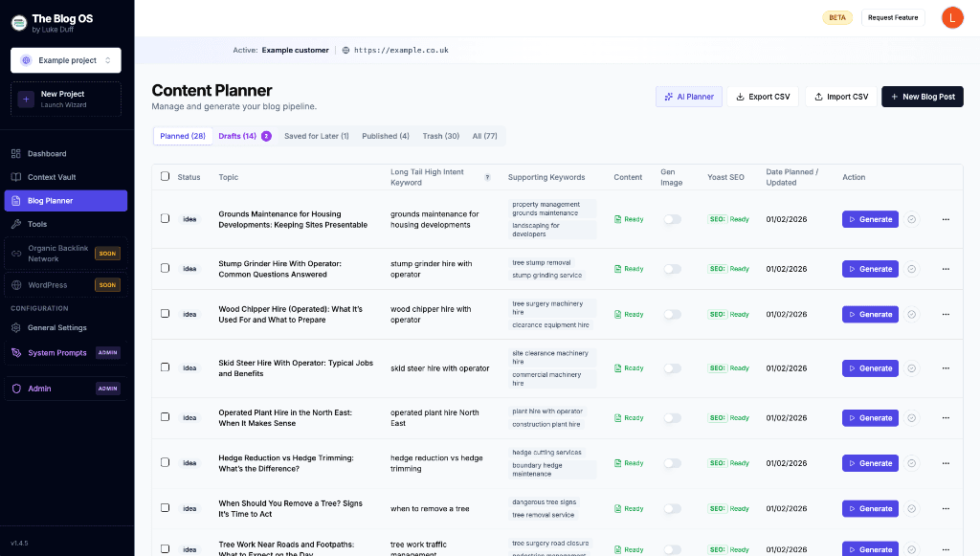Open the options menu for the Wood Chipper row
This screenshot has width=980, height=556.
point(946,314)
